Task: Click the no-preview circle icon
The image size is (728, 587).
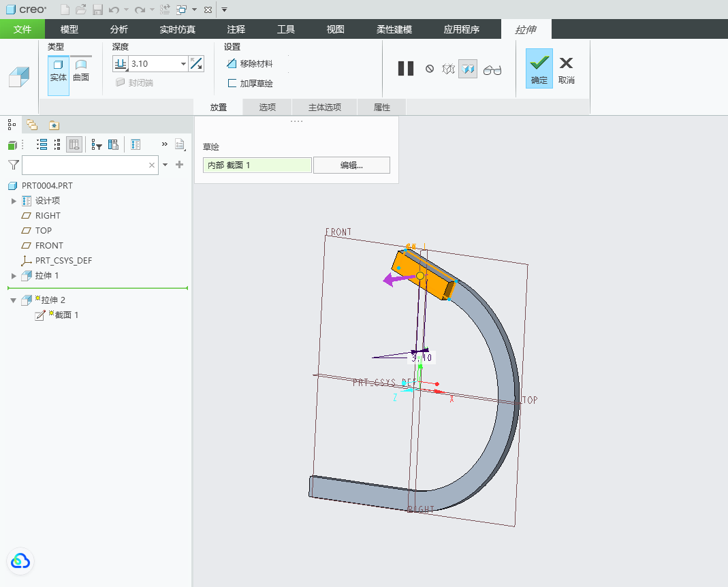Action: 430,69
